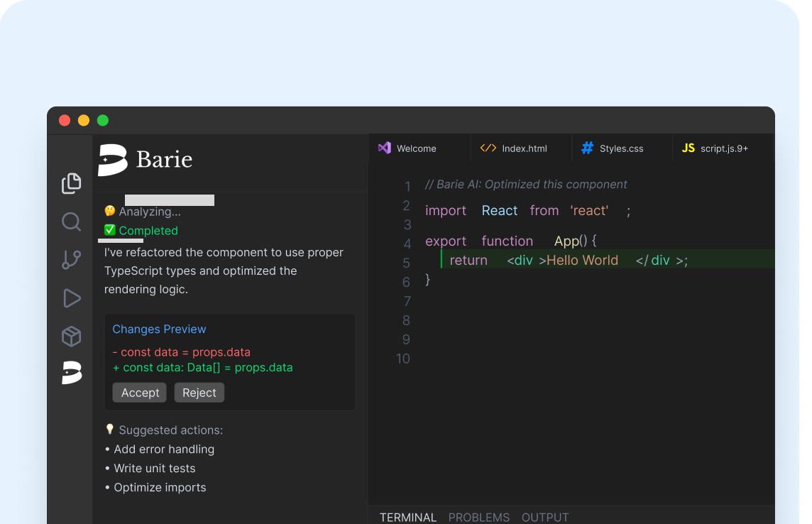Screen dimensions: 812x524
Task: Switch to the script.js.9+ tab
Action: [723, 148]
